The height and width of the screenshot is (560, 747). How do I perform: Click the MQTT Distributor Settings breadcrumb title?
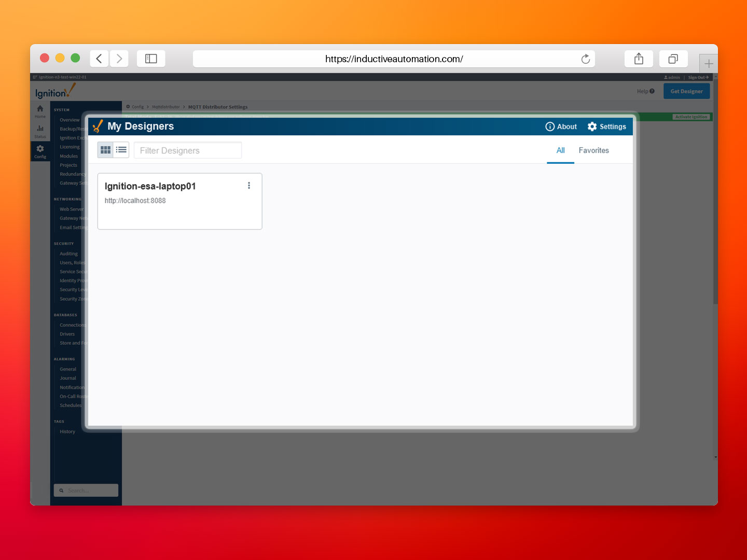pos(218,107)
